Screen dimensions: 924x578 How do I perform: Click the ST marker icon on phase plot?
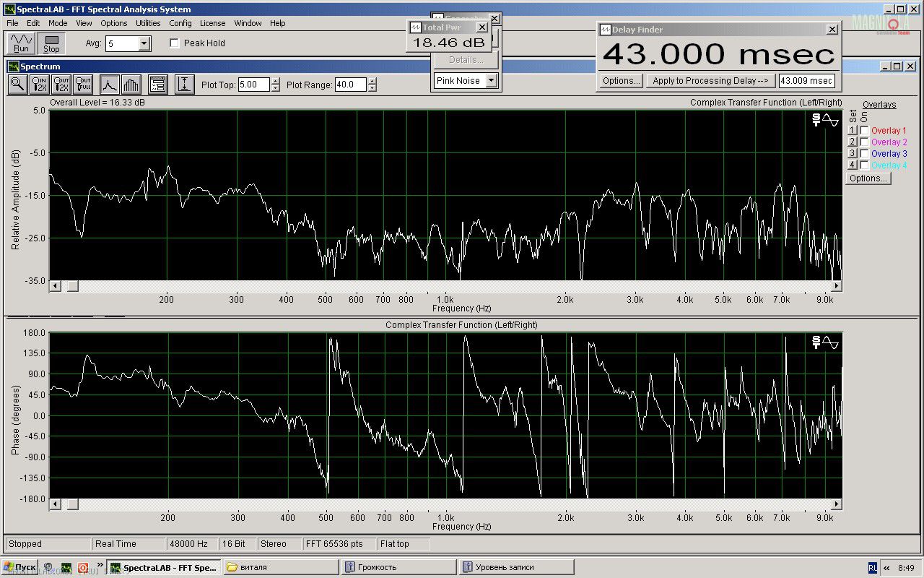tap(816, 342)
